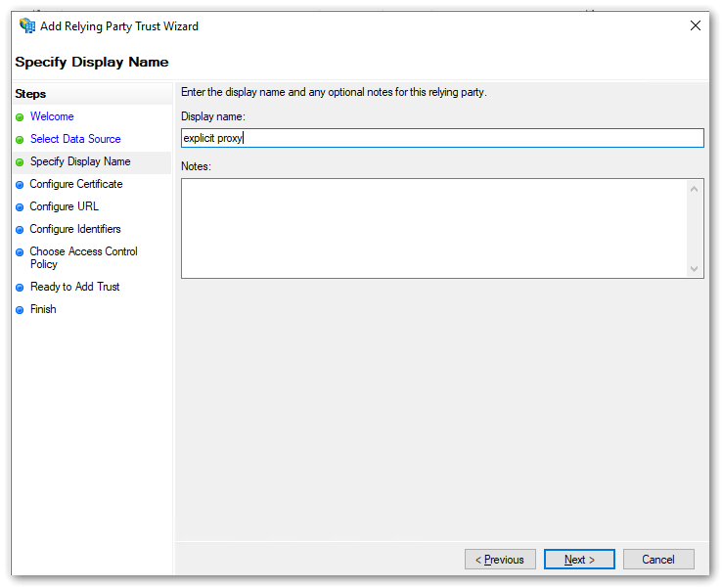
Task: Click the blue bullet beside Ready to Add Trust
Action: 20,288
